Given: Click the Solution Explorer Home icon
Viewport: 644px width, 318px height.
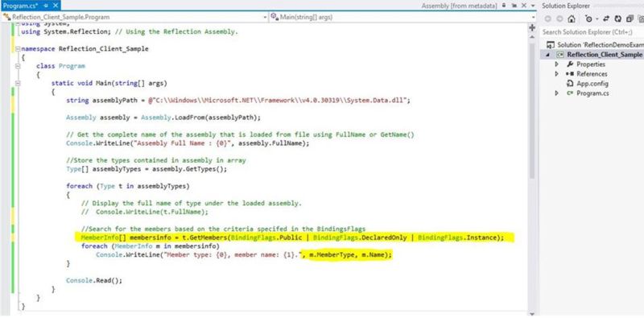Looking at the screenshot, I should tap(572, 19).
